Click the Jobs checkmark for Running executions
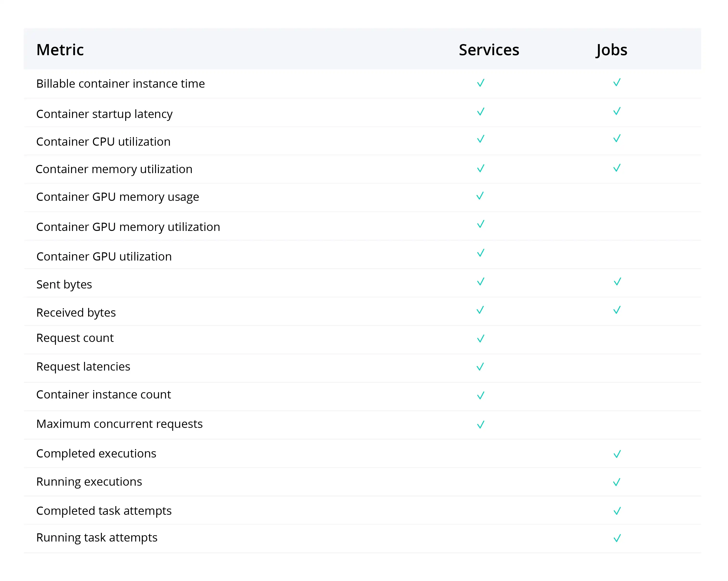The height and width of the screenshot is (581, 728). (x=617, y=482)
